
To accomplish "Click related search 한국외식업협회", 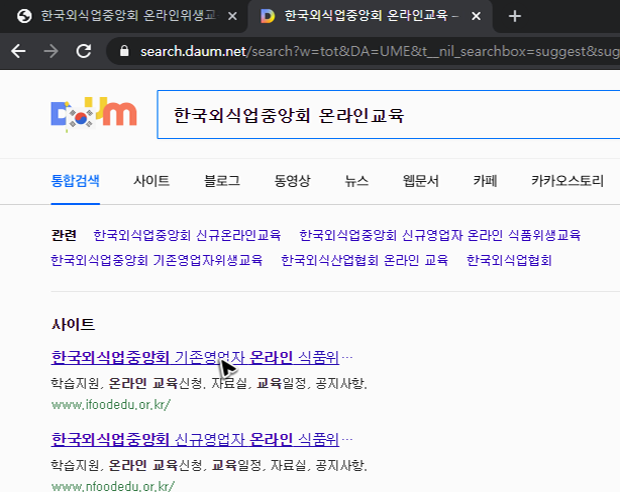I will [509, 260].
